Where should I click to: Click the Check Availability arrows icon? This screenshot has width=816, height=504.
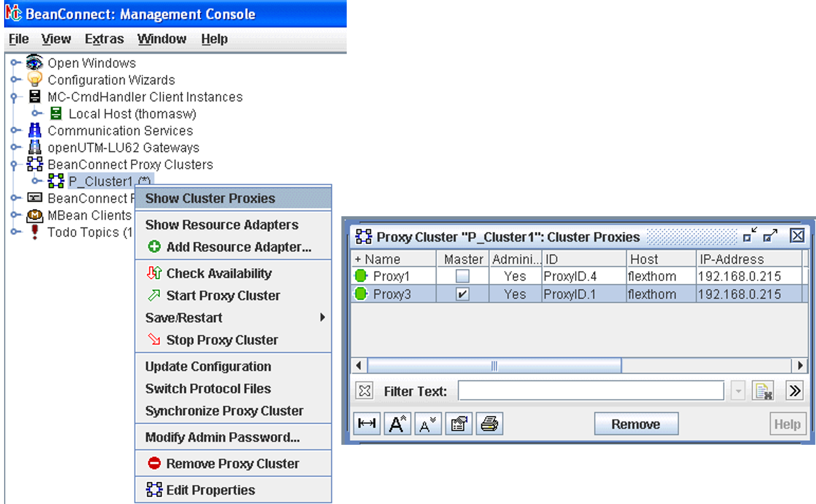point(154,273)
